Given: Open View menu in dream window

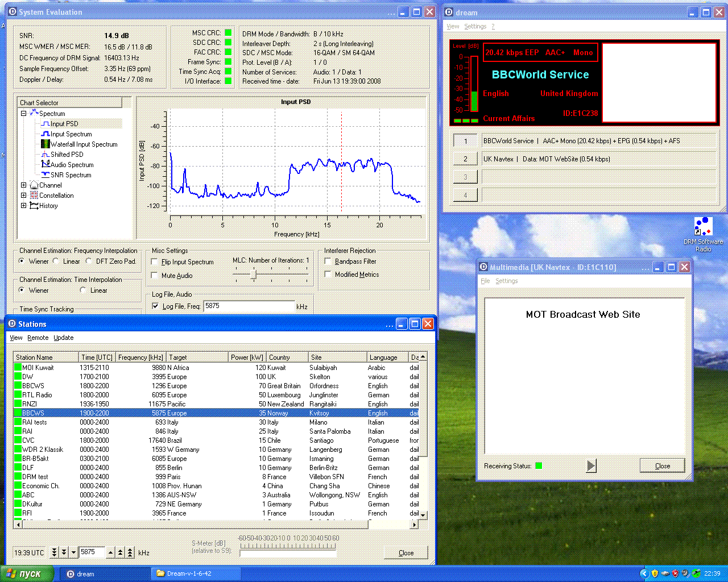Looking at the screenshot, I should click(453, 26).
